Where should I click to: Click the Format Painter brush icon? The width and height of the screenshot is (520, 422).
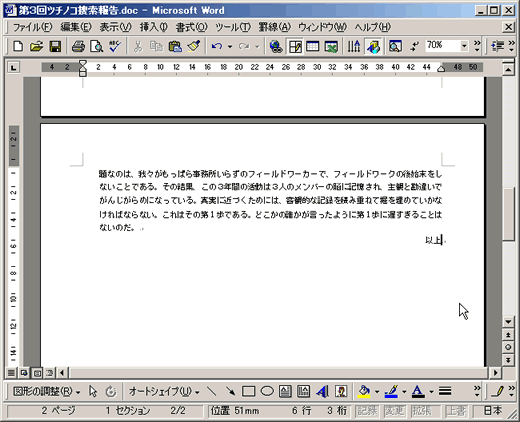point(193,46)
